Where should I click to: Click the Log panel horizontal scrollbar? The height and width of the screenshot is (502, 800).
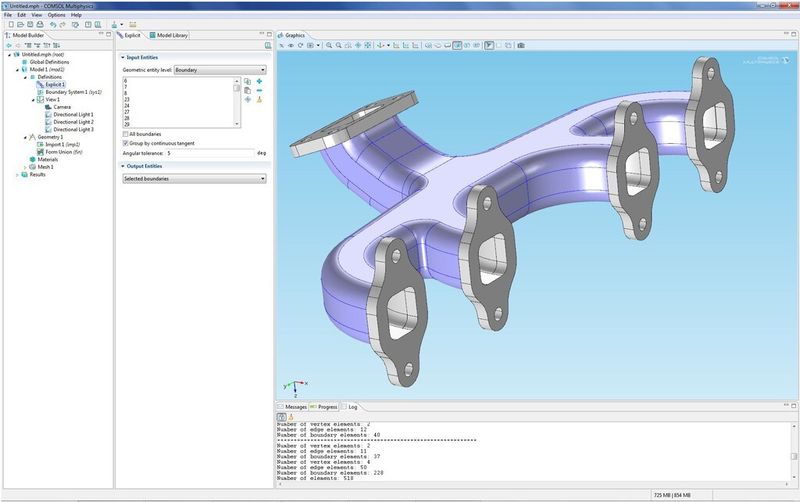[x=534, y=484]
